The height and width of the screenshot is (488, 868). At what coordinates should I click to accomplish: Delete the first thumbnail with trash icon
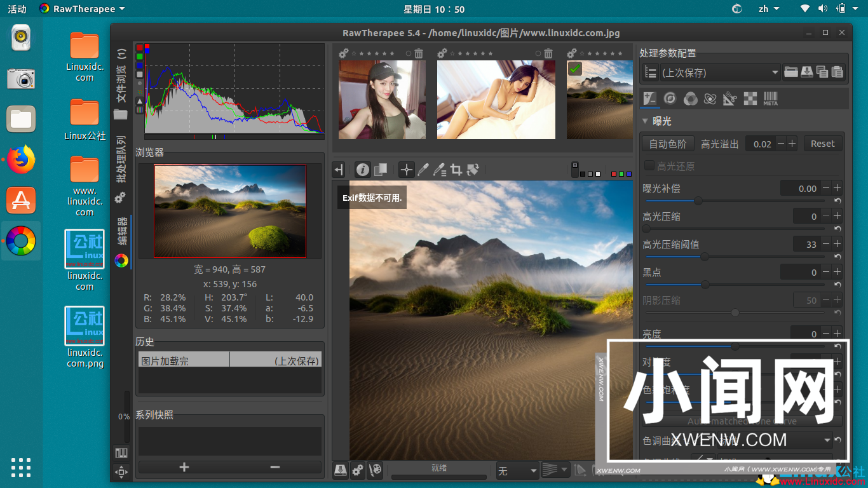419,54
